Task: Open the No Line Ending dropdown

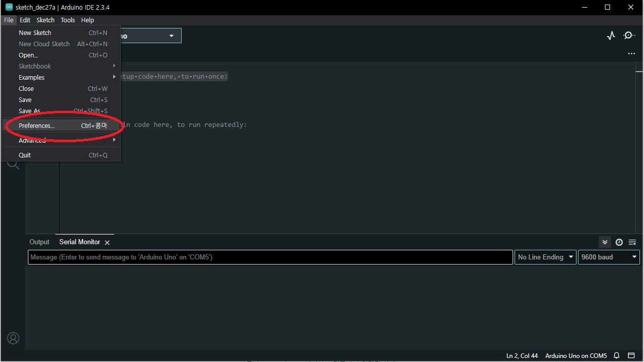Action: 545,257
